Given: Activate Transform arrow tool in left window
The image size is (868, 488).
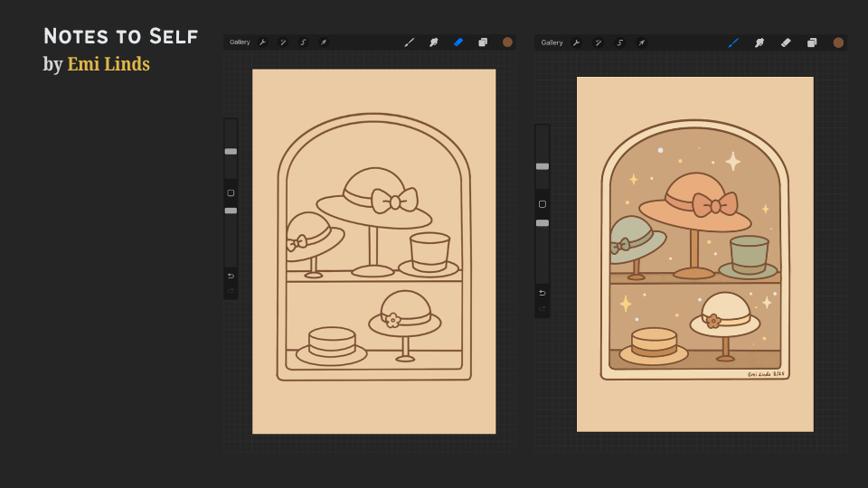Looking at the screenshot, I should [324, 42].
